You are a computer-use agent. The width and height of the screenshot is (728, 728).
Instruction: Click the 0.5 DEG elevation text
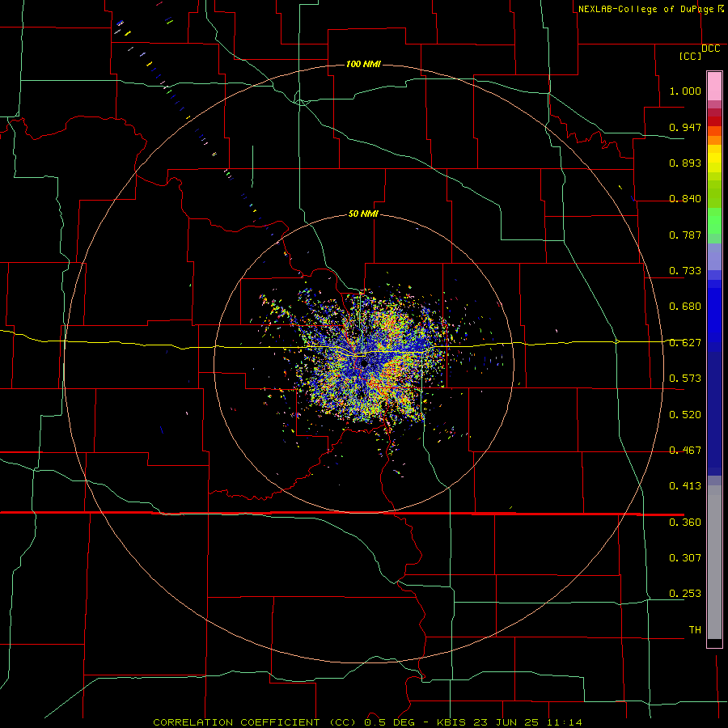389,722
